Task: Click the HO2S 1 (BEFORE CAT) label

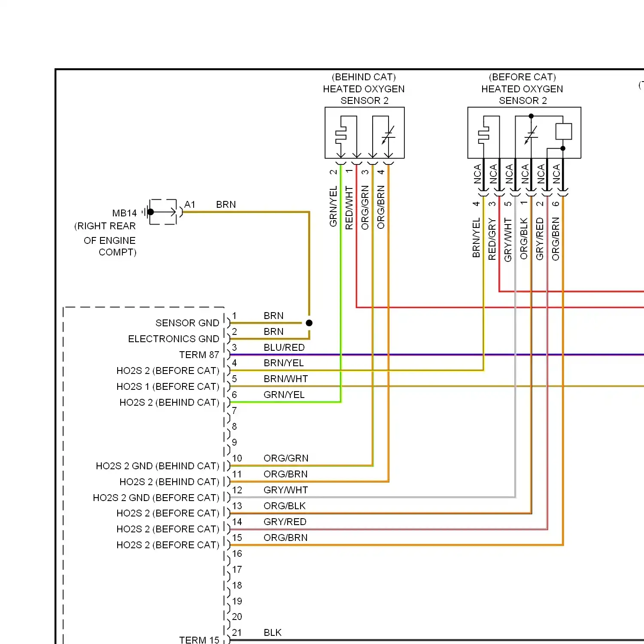Action: coord(168,386)
